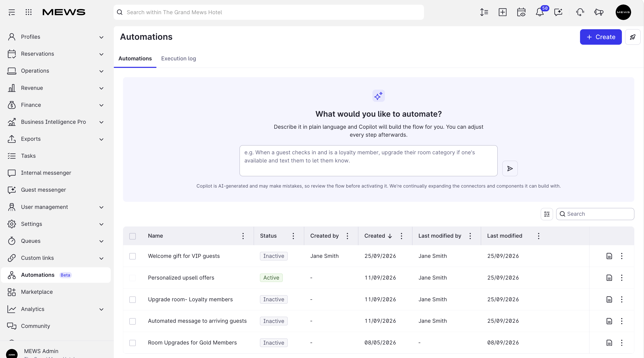Click the plus-square new item icon in top bar
644x358 pixels.
tap(503, 12)
